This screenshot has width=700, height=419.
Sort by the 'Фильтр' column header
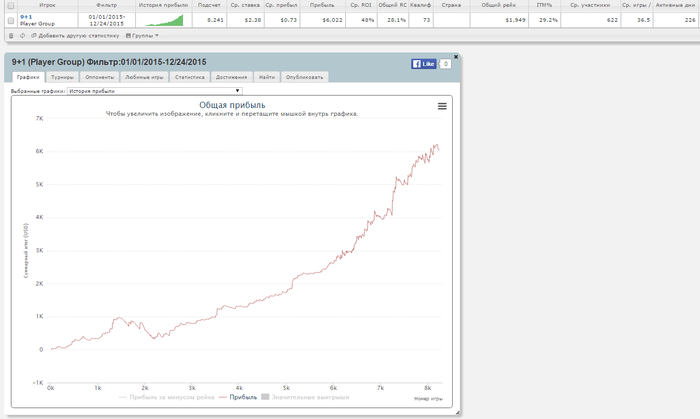point(106,5)
